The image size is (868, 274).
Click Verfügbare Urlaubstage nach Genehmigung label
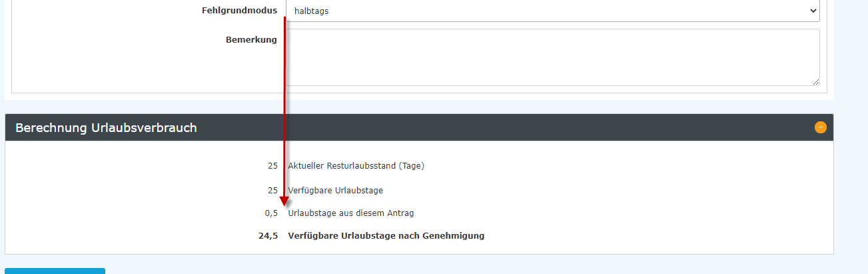[386, 235]
